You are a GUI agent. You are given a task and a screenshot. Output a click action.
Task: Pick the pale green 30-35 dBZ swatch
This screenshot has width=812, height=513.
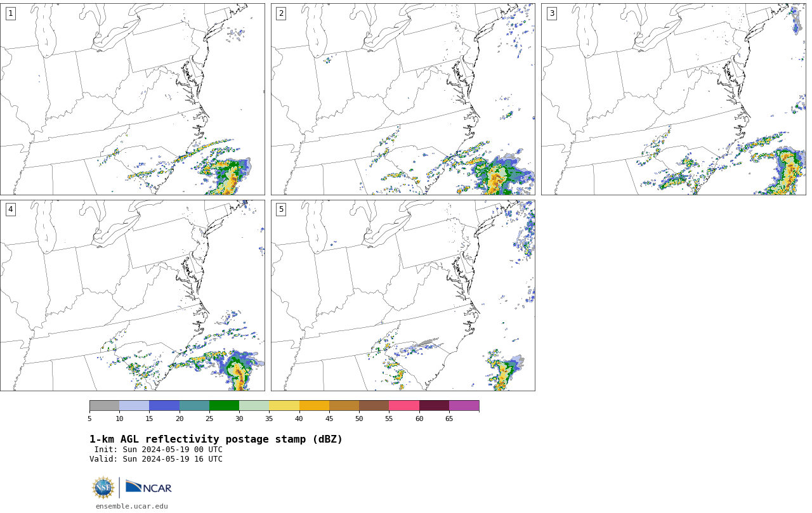pyautogui.click(x=254, y=406)
